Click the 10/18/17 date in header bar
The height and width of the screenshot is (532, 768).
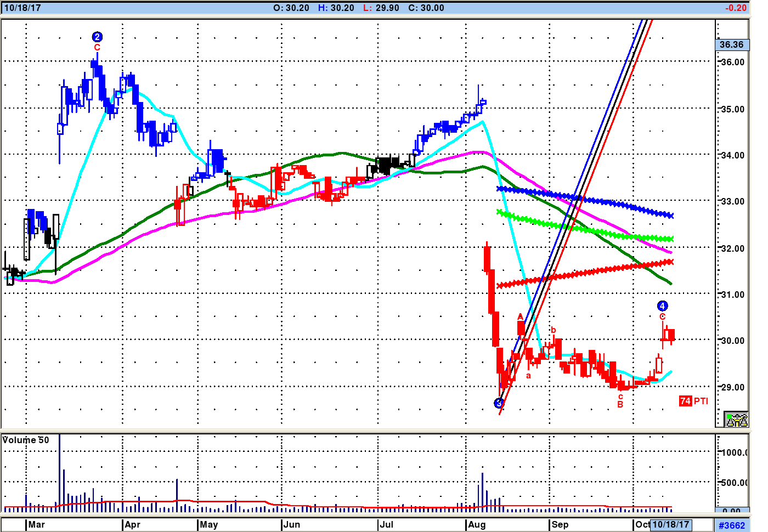point(22,8)
